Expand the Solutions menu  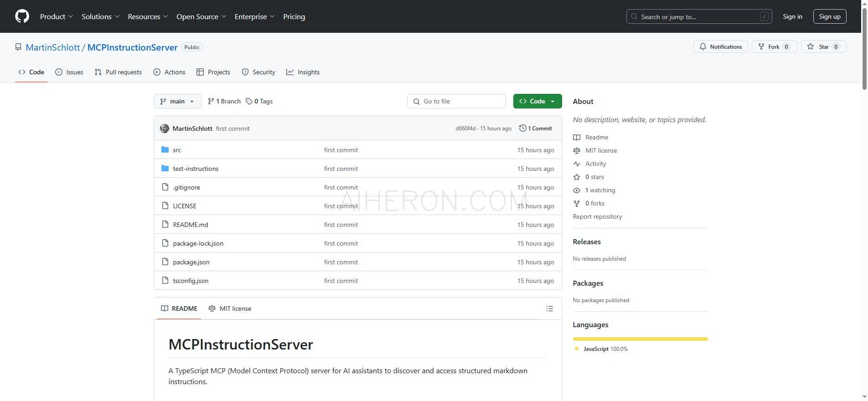101,16
